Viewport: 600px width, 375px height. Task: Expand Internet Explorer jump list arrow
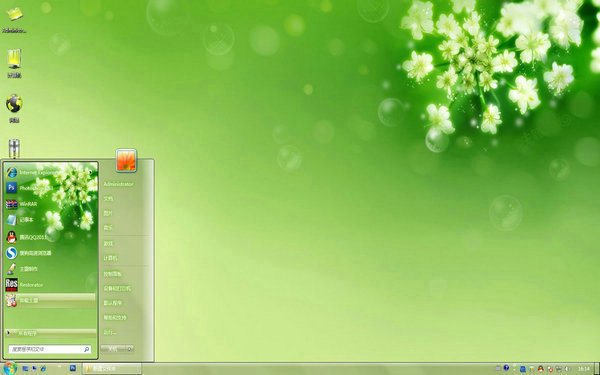coord(91,173)
